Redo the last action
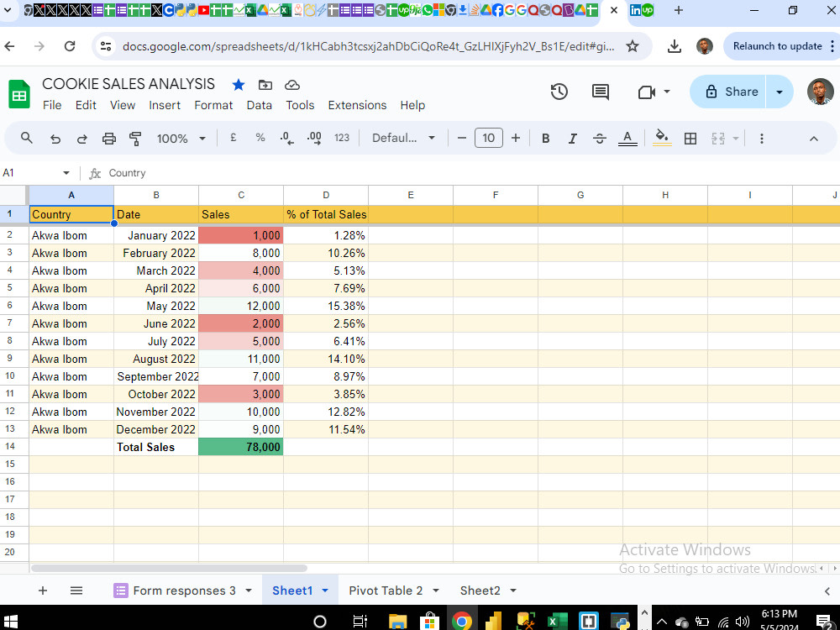 (x=82, y=139)
